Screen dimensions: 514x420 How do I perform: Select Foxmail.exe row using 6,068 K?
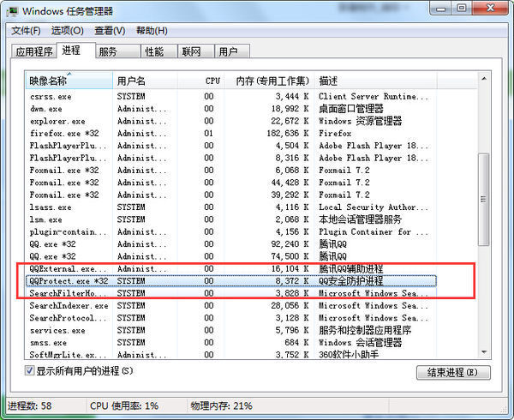(231, 171)
